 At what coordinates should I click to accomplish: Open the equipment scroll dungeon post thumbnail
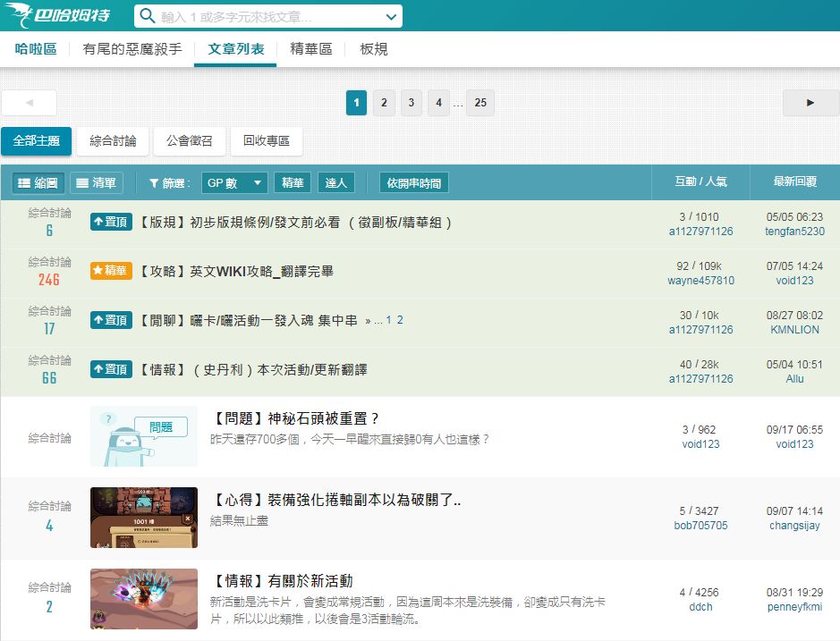pos(143,518)
